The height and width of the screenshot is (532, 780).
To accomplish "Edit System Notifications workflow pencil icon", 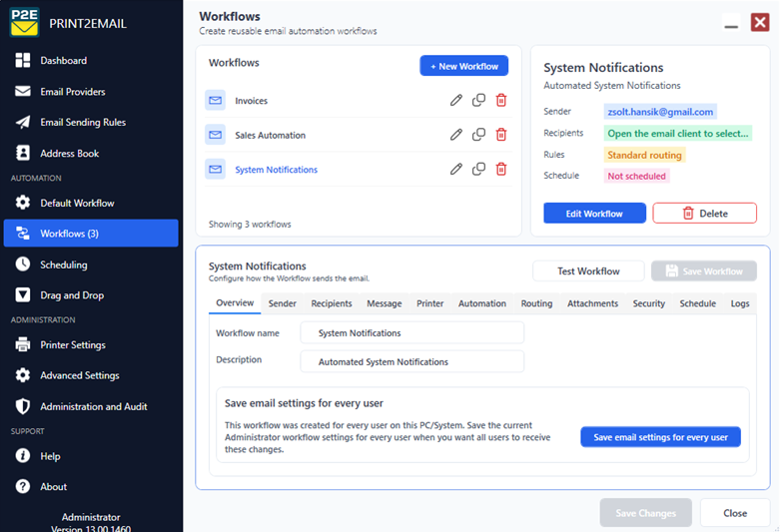I will click(x=456, y=170).
